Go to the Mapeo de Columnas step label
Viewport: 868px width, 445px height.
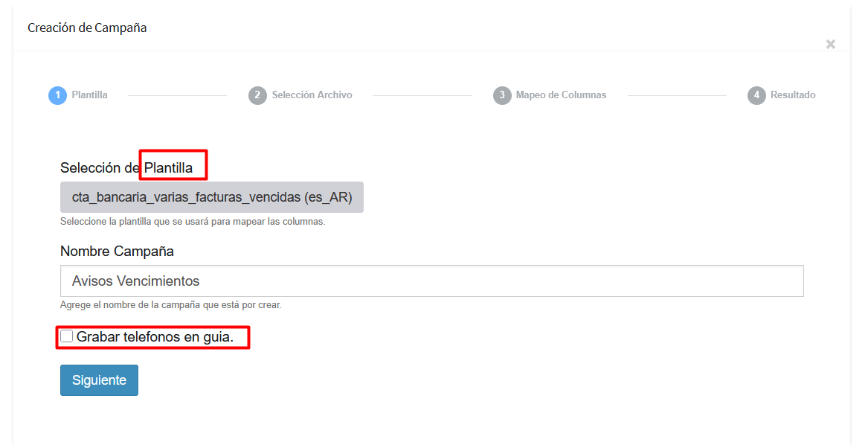tap(561, 95)
